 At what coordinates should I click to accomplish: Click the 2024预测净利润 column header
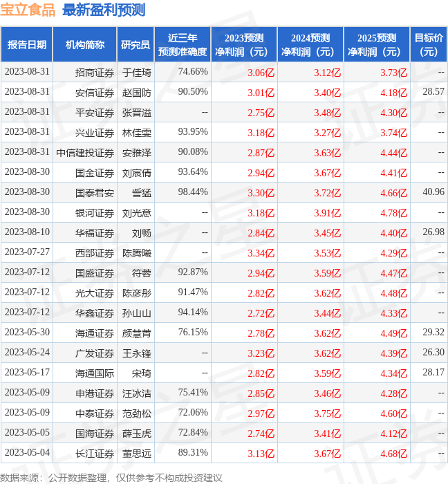pos(310,45)
